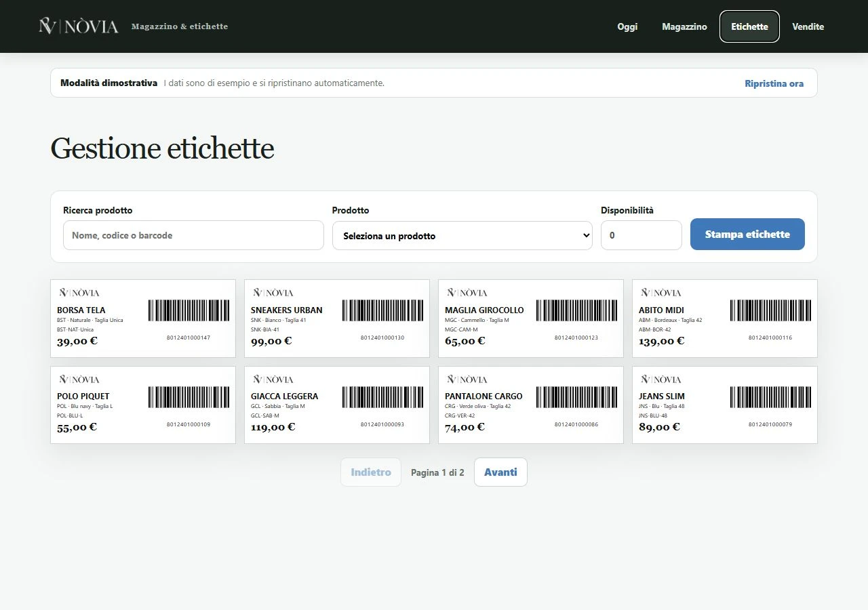Click the ABITO MIDI product name
Viewport: 868px width, 610px height.
click(661, 310)
